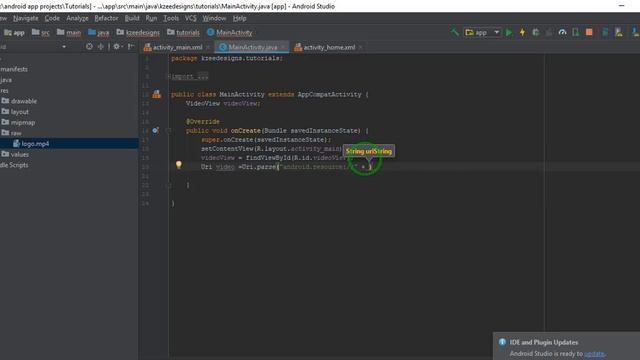The height and width of the screenshot is (360, 640).
Task: Click the Apply Changes lightning bolt icon
Action: [522, 32]
